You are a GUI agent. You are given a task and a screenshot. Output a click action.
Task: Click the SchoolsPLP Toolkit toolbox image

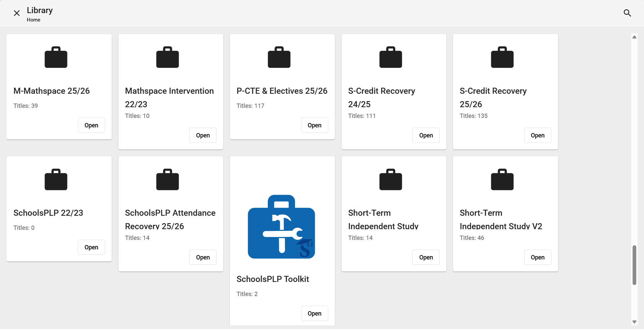click(x=282, y=227)
